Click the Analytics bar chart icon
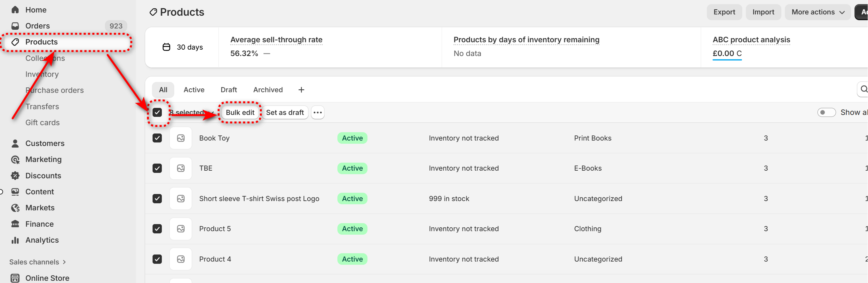Viewport: 868px width, 283px height. (15, 240)
